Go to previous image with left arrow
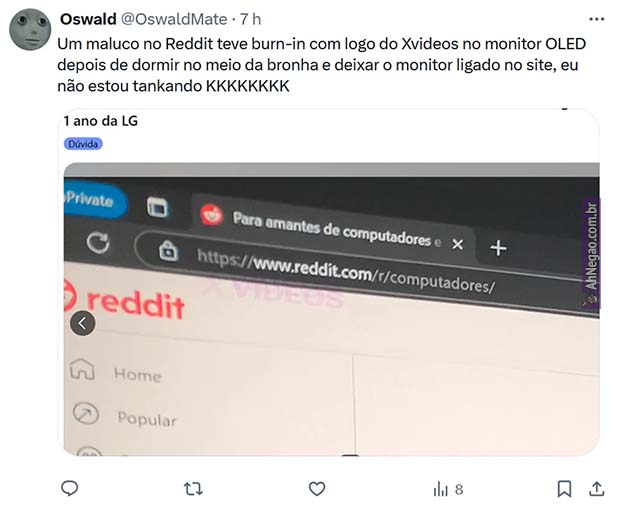Viewport: 620px width, 507px height. (83, 323)
